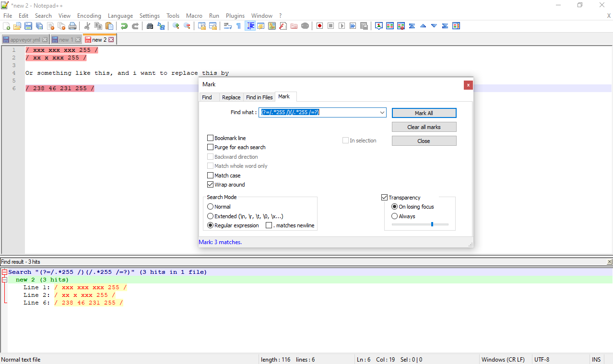
Task: Open Find with the binoculars icon
Action: 150,26
